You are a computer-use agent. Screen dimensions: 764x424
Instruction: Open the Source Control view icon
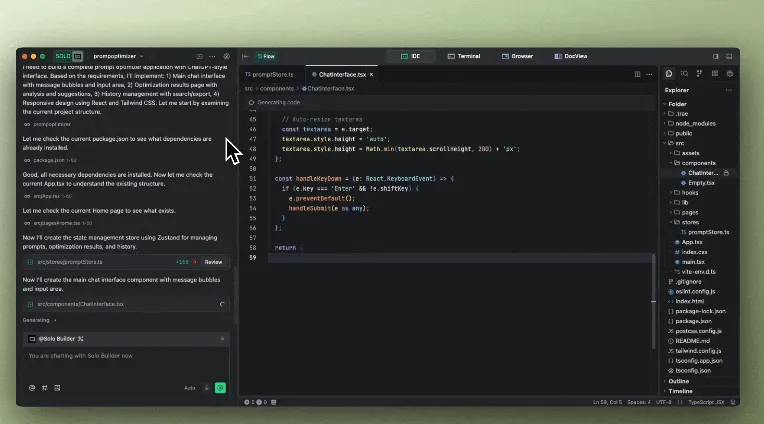pos(699,74)
